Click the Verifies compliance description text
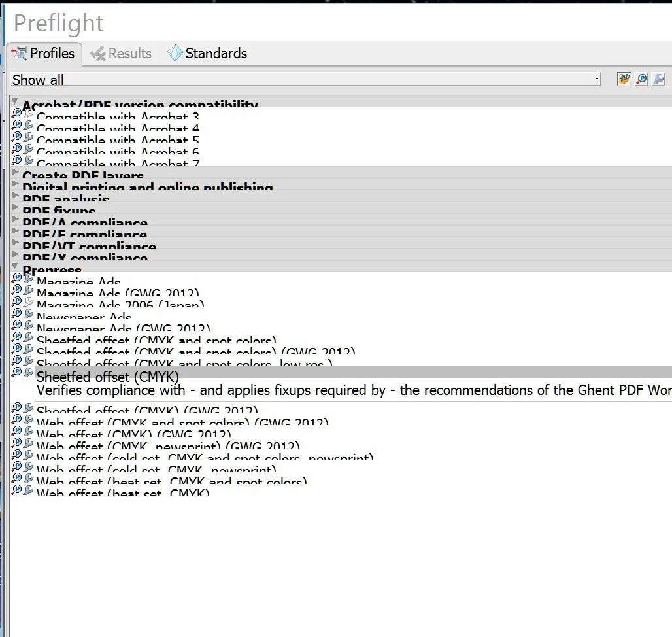The width and height of the screenshot is (672, 637). click(x=354, y=390)
